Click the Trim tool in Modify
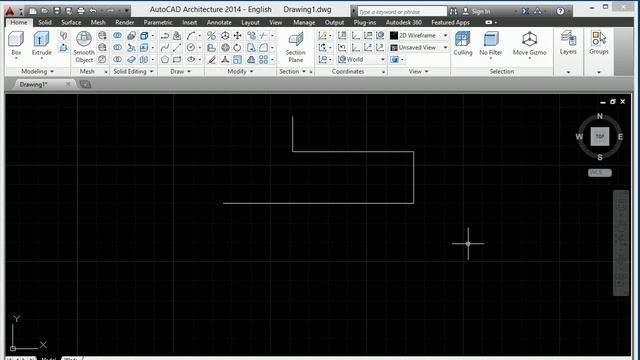640x360 pixels. point(264,36)
